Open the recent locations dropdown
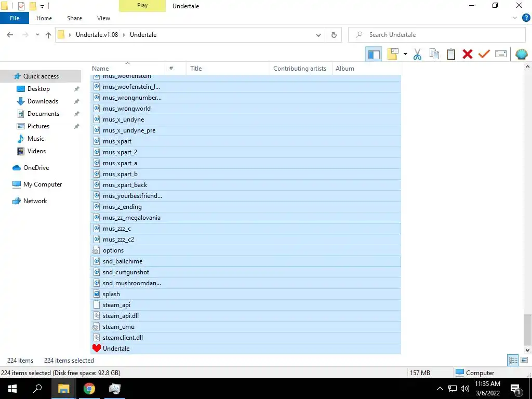Viewport: 532px width, 399px height. click(x=37, y=35)
